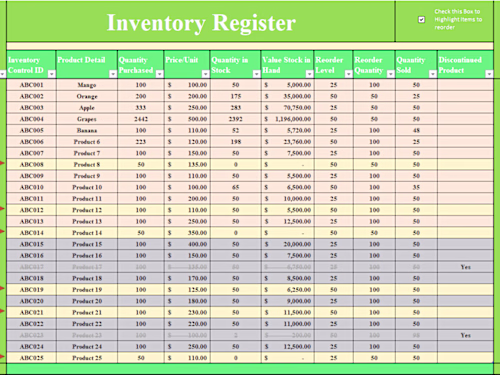The width and height of the screenshot is (500, 375).
Task: Open the Quantity in Stock filter arrow
Action: coord(257,74)
